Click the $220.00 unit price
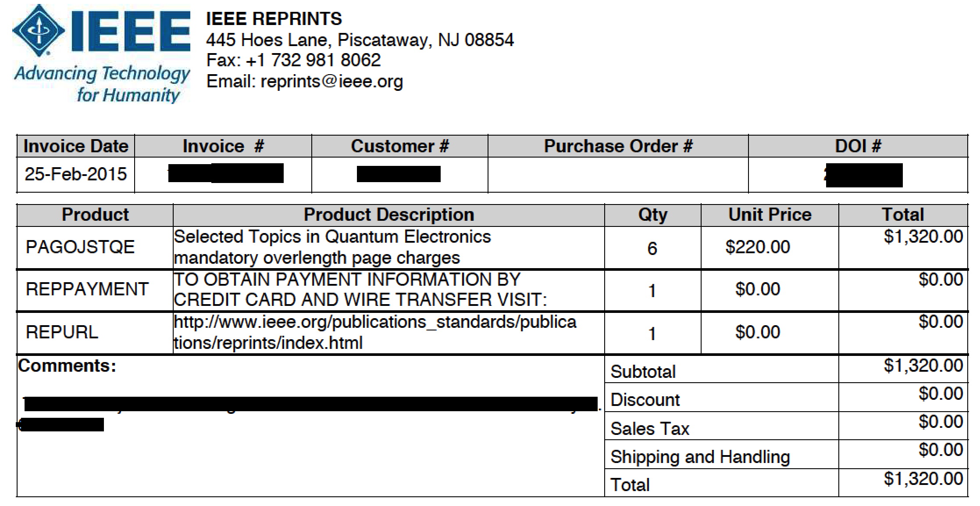980x506 pixels. (758, 247)
